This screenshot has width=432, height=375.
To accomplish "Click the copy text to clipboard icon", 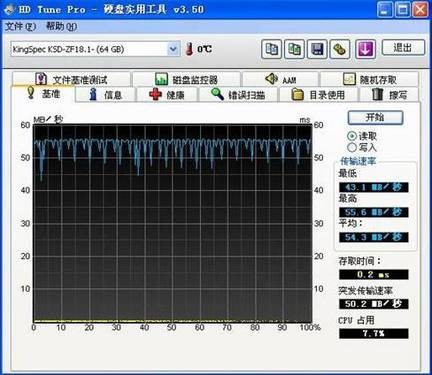I will coord(271,49).
